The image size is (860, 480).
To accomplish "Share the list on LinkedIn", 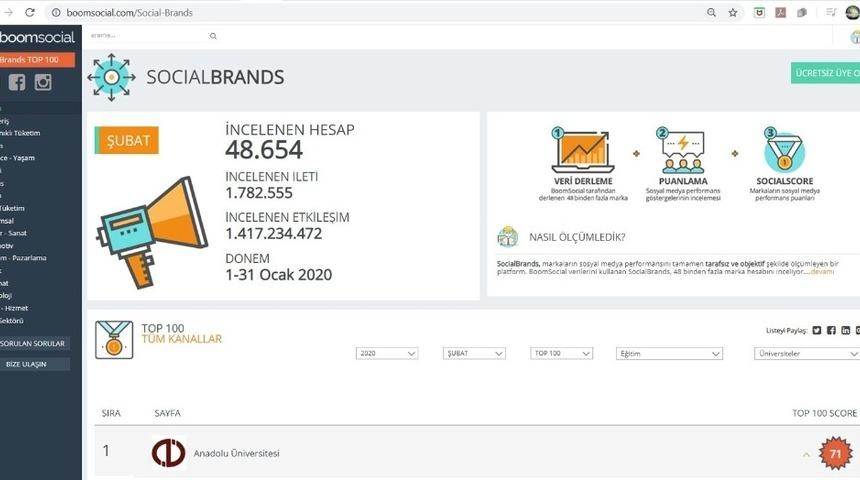I will pyautogui.click(x=846, y=330).
